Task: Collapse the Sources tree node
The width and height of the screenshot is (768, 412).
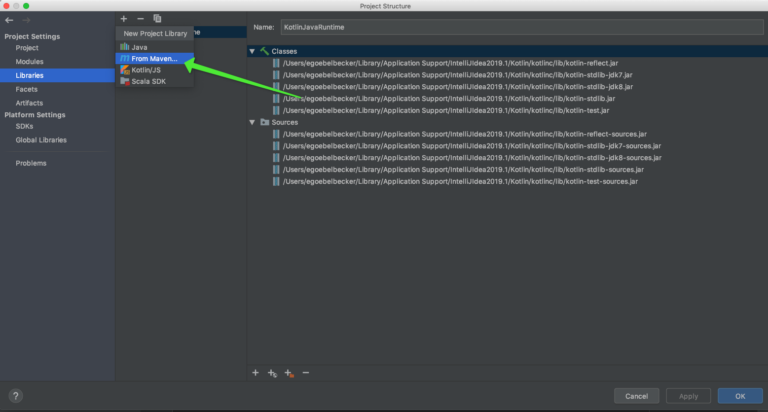Action: [253, 122]
